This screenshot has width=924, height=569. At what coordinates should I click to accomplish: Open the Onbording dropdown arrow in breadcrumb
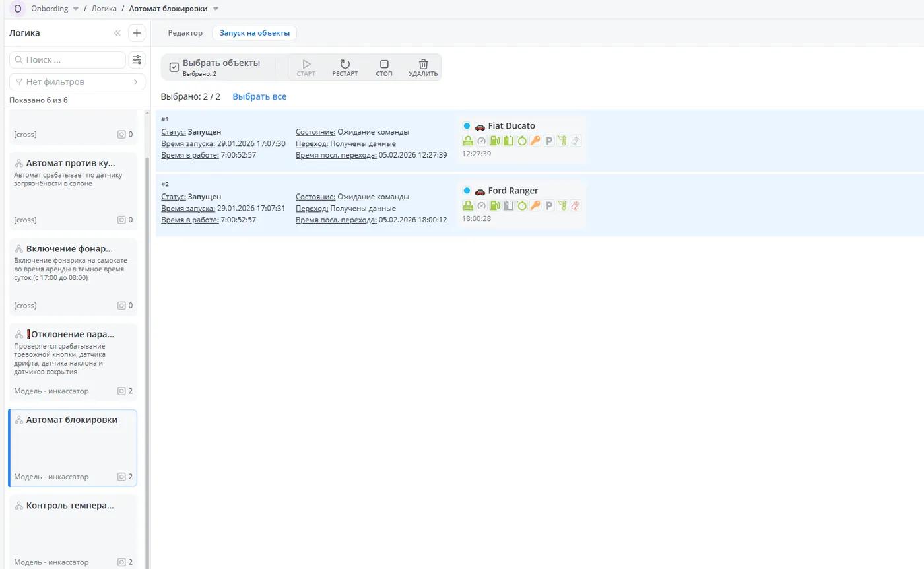click(75, 9)
